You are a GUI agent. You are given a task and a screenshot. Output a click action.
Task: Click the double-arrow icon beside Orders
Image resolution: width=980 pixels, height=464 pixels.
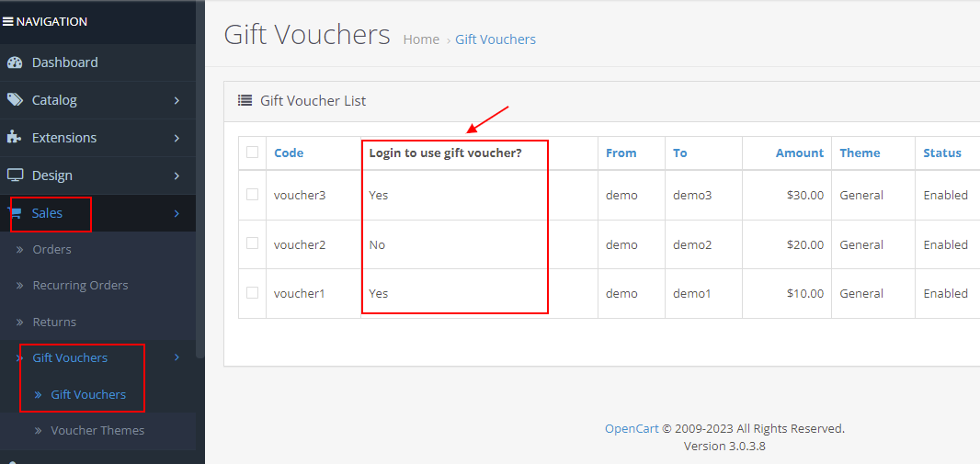pos(20,250)
